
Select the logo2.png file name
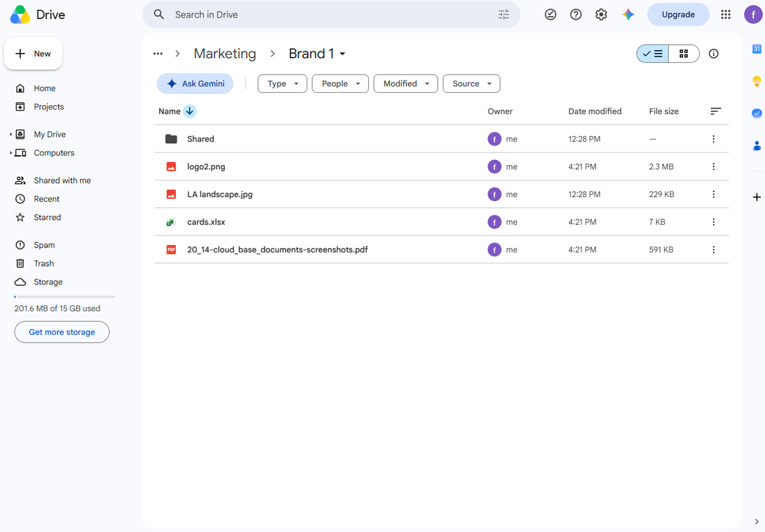206,167
